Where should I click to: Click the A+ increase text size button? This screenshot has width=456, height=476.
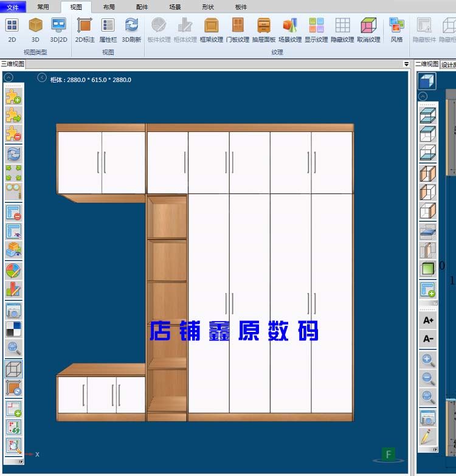(428, 320)
